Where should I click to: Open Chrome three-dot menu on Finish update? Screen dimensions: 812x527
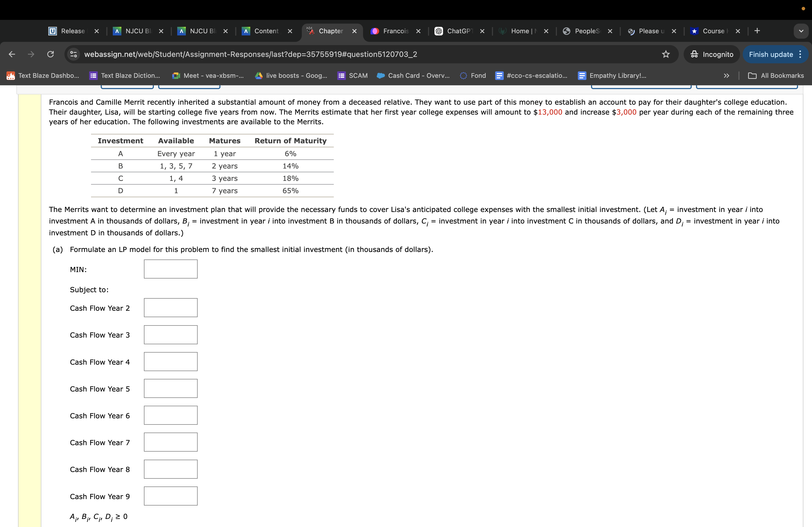[x=800, y=54]
